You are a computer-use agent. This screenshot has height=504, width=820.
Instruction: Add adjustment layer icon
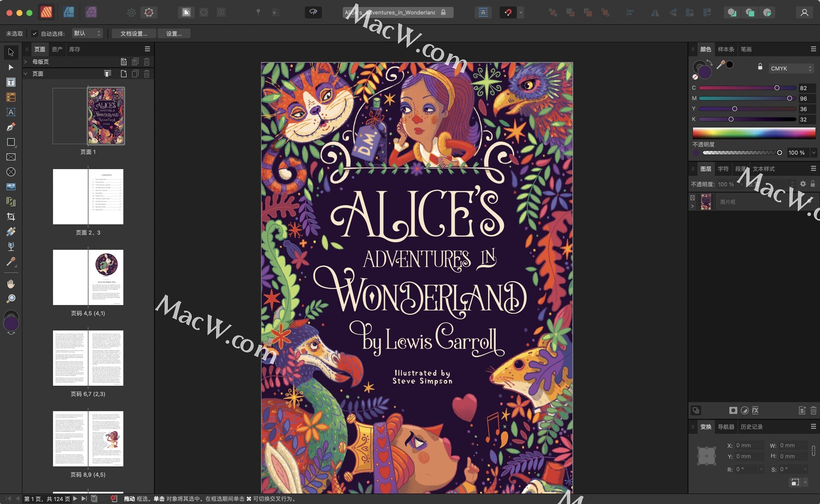click(x=744, y=410)
